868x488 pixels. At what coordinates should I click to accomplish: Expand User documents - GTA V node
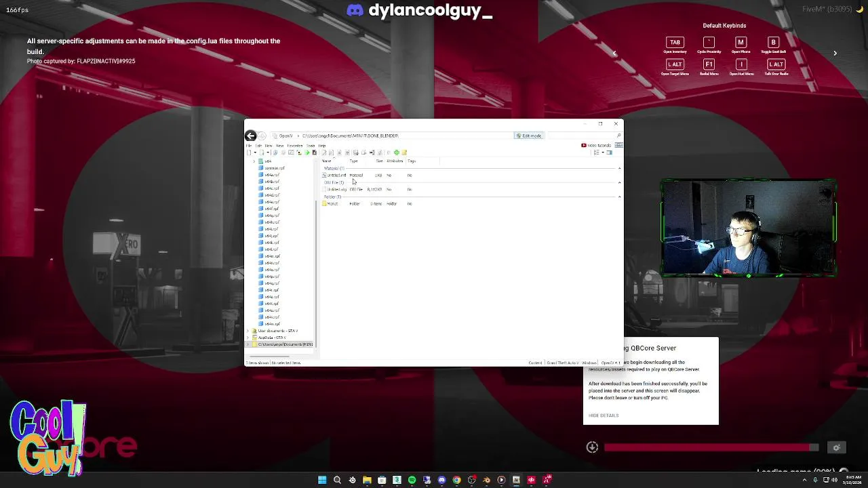pyautogui.click(x=248, y=331)
